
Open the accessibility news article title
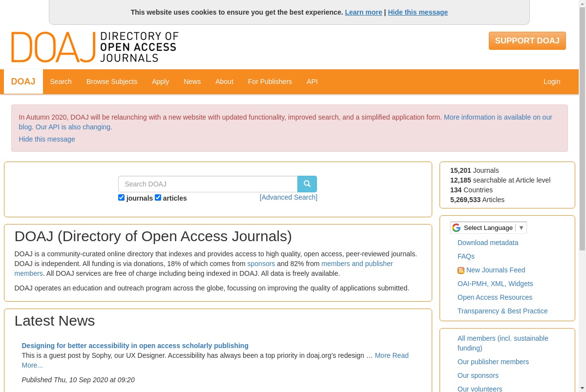pos(135,346)
